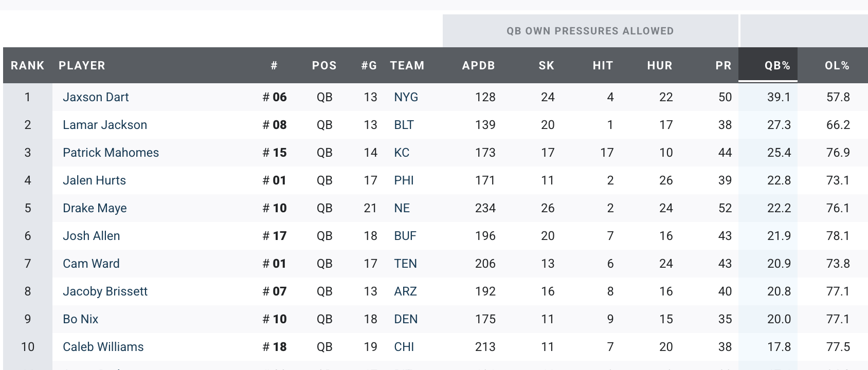Sort by the SK column header
Viewport: 868px width, 370px height.
coord(546,66)
